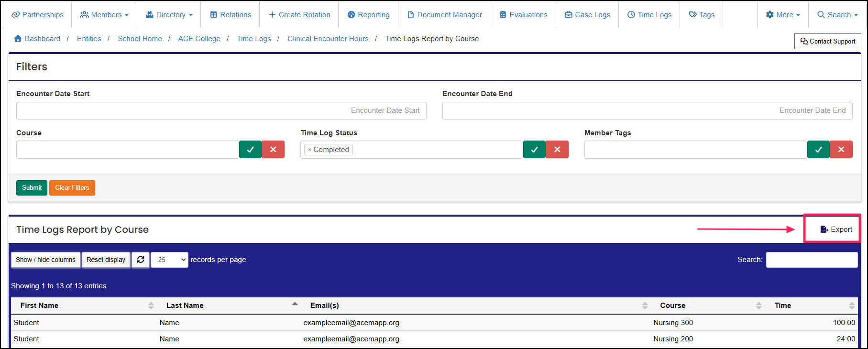Viewport: 868px width, 349px height.
Task: Select Create Rotation in the navbar
Action: [x=299, y=15]
